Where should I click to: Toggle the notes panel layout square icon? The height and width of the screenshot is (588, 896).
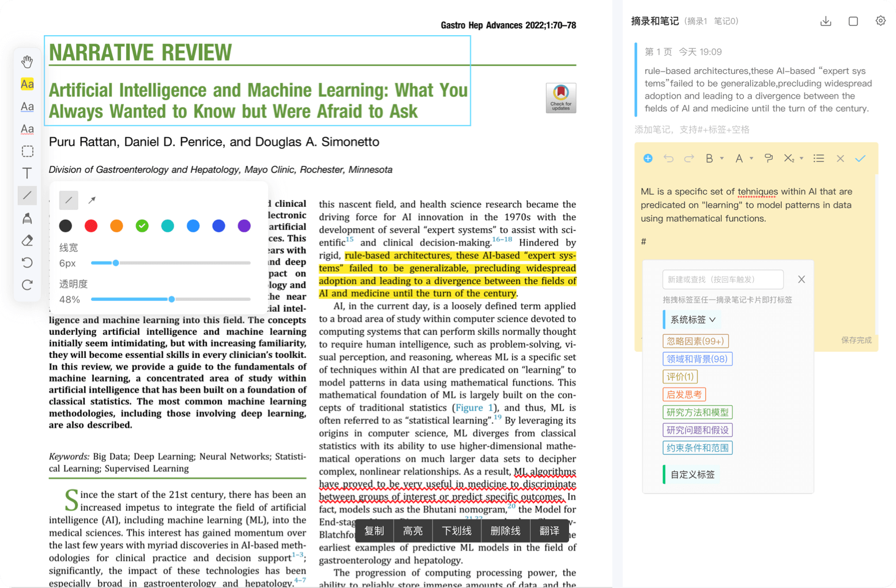coord(853,21)
